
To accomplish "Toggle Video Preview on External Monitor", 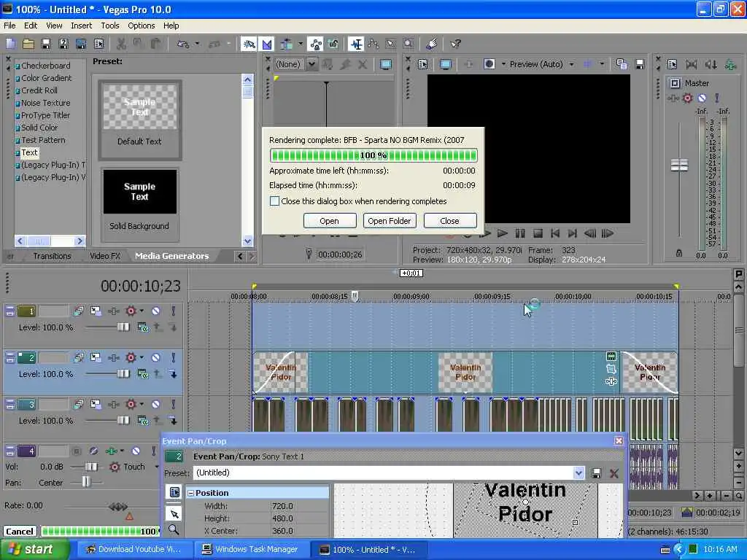I will click(x=445, y=64).
